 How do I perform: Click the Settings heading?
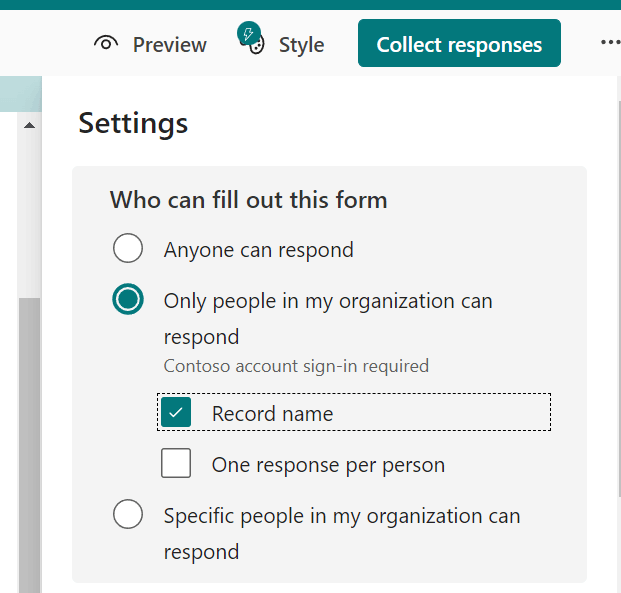click(133, 124)
